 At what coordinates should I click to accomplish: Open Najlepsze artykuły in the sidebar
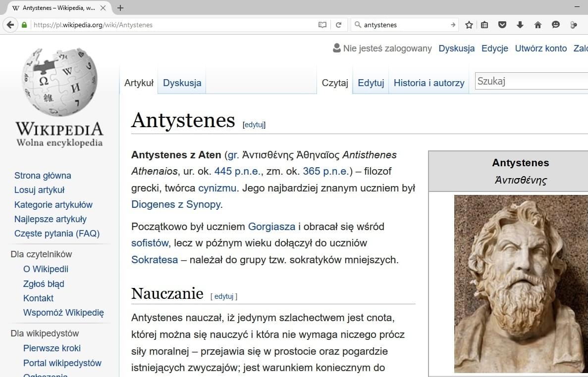tap(50, 219)
